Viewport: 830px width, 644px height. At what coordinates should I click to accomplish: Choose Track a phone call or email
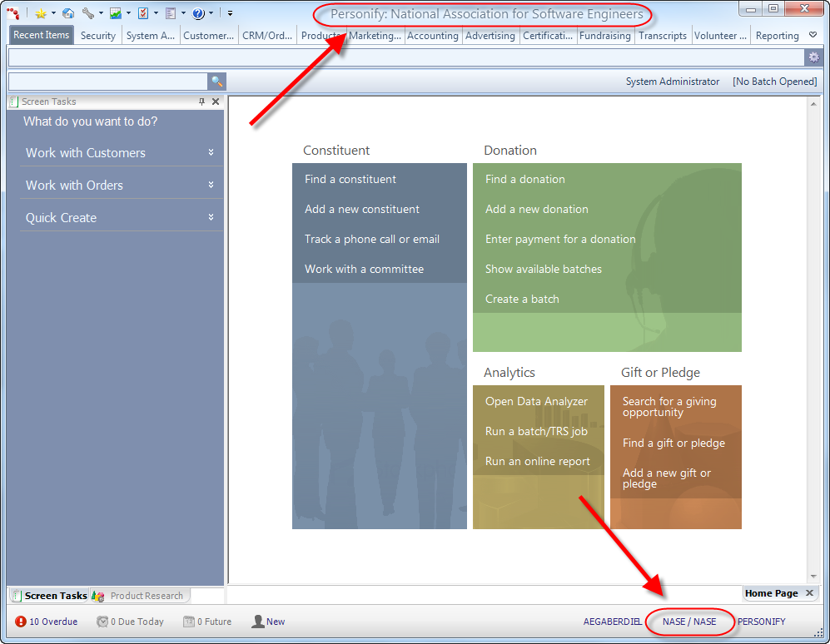[x=372, y=239]
